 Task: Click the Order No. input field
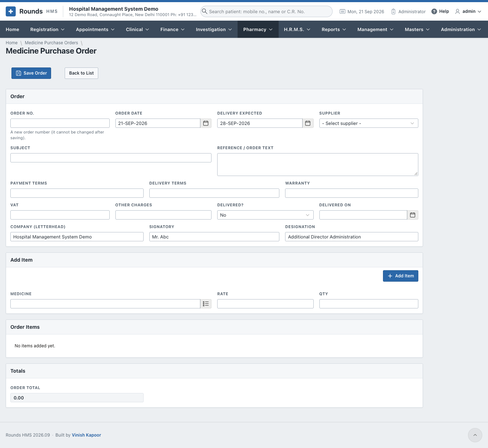[60, 123]
